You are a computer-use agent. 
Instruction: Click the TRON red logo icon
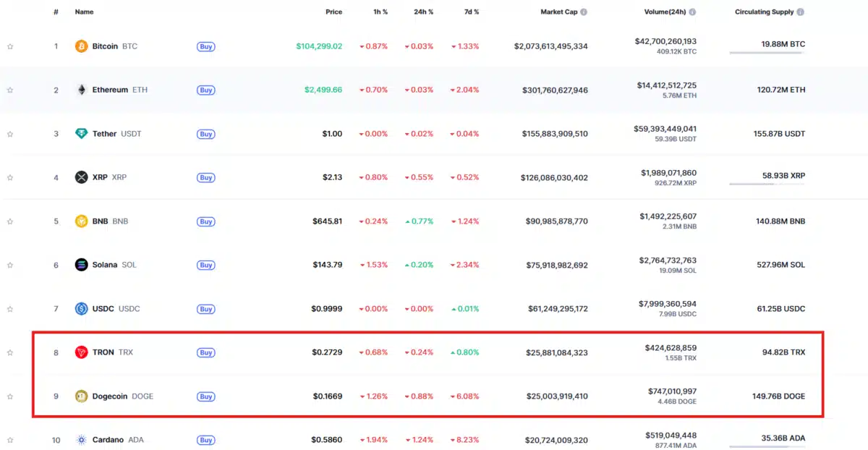82,352
